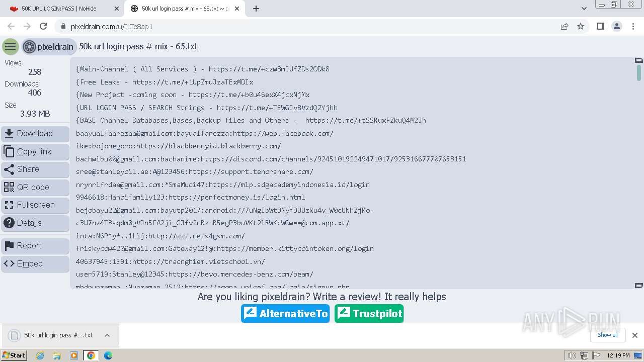Click the network tray icon
Viewport: 644px width, 362px height.
tap(584, 355)
